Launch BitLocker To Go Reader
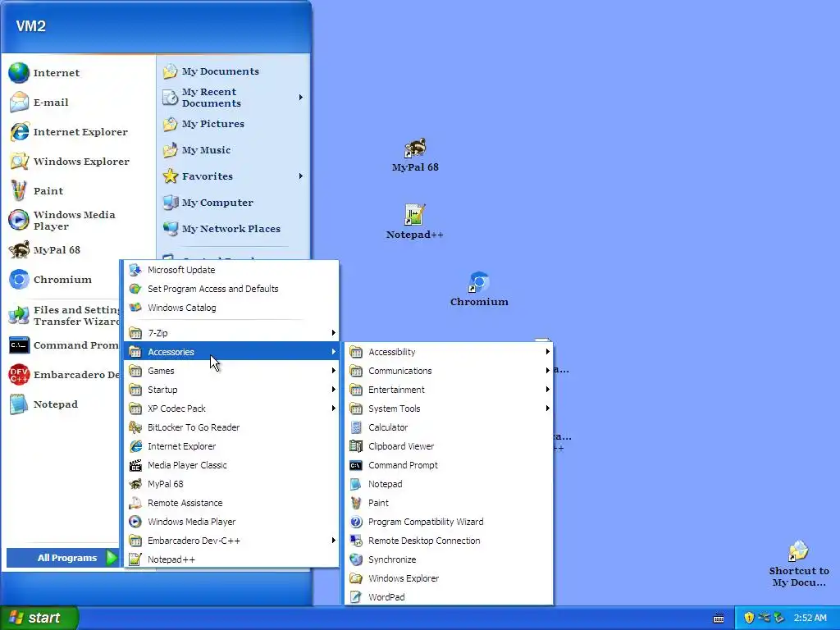The height and width of the screenshot is (630, 840). point(231,427)
